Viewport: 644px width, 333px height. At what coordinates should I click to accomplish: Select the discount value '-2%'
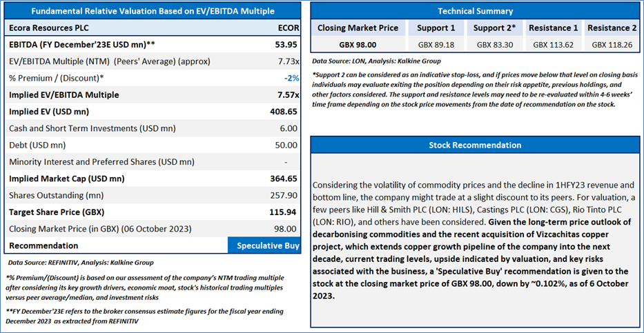(291, 79)
